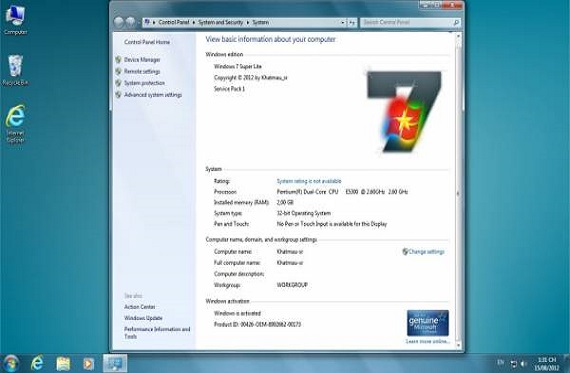Click the System breadcrumb segment

click(261, 23)
